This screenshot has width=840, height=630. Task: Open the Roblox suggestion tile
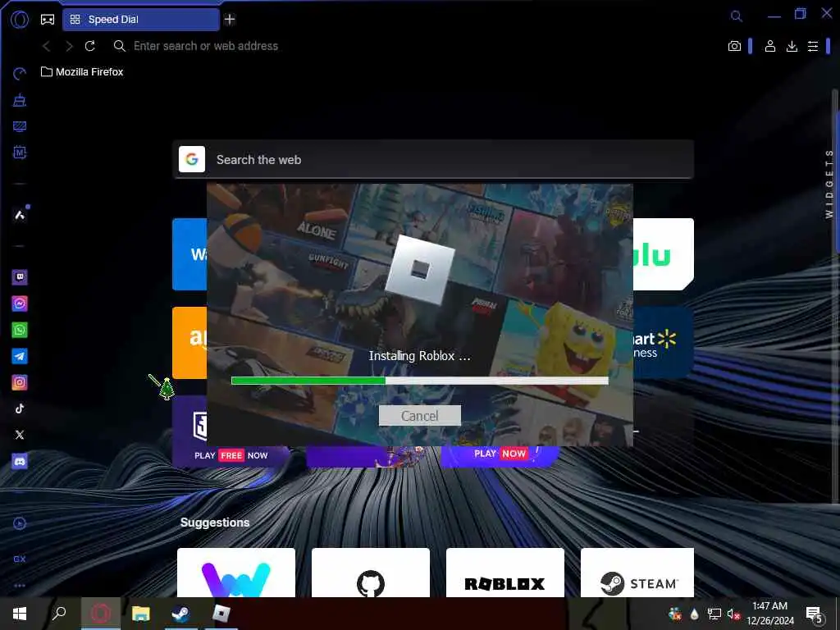(x=505, y=572)
